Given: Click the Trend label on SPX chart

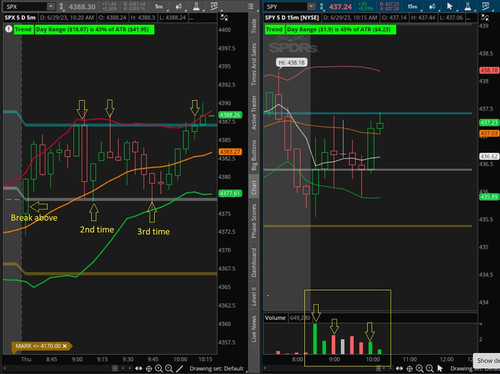Looking at the screenshot, I should [x=23, y=30].
